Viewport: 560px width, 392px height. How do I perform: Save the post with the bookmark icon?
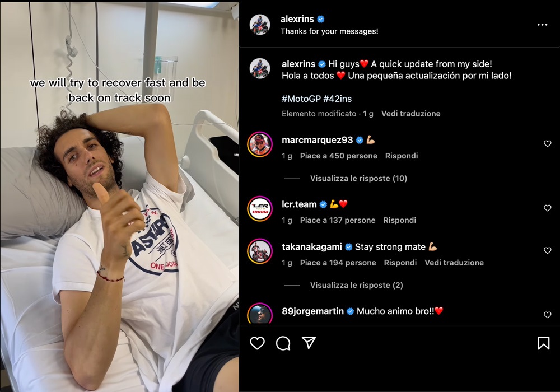tap(544, 343)
